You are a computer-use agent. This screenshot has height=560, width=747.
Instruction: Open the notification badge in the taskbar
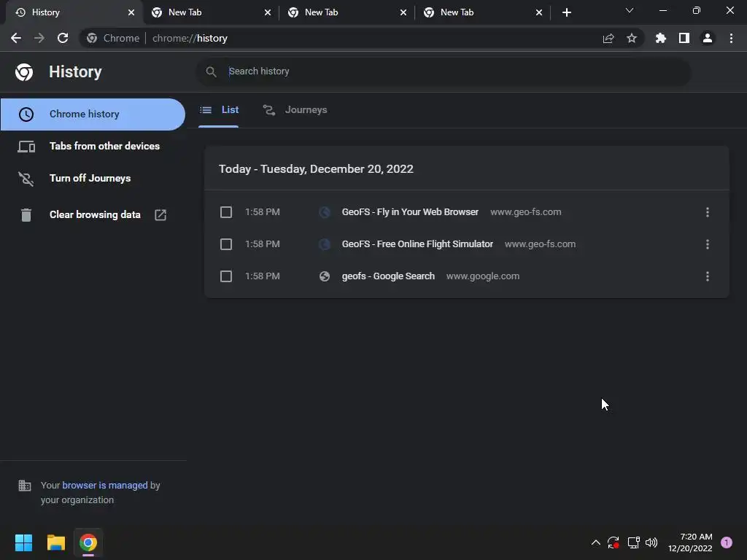727,542
